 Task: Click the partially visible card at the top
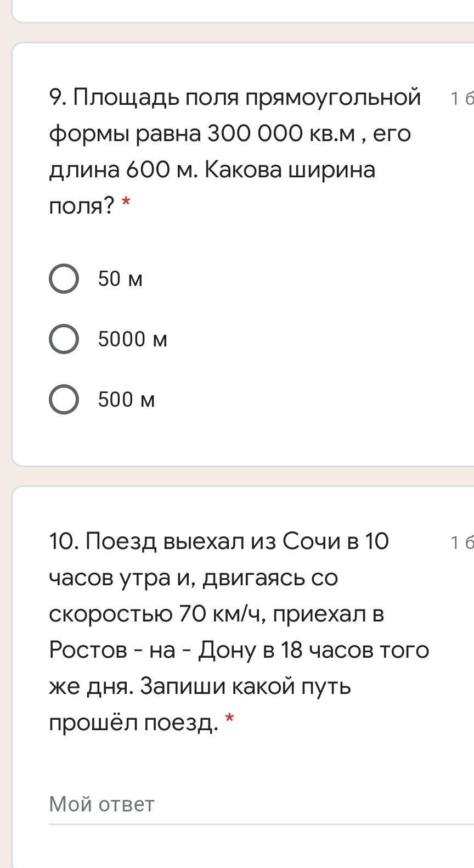pos(241,10)
